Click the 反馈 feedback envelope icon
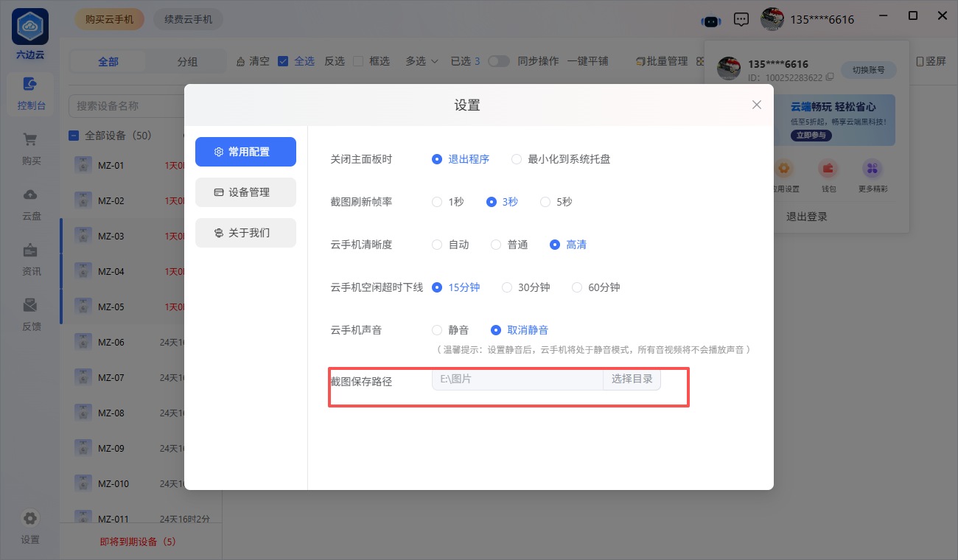 pyautogui.click(x=31, y=306)
